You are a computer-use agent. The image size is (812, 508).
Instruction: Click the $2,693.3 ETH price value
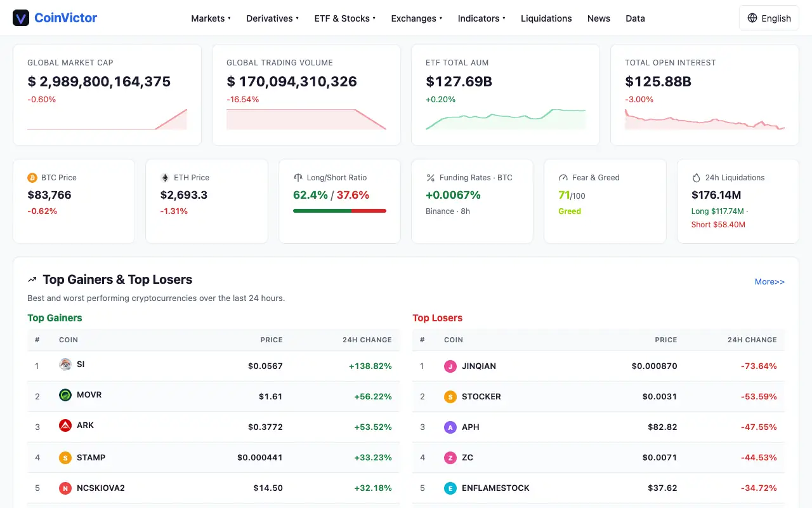[184, 196]
